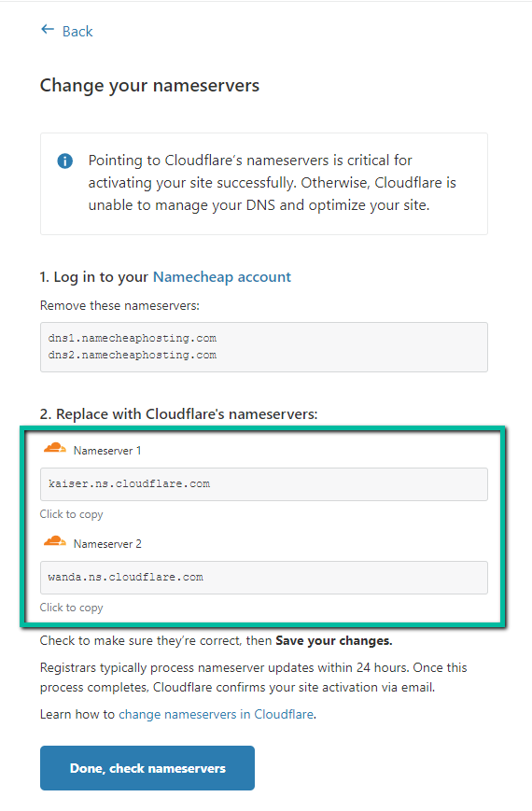Image resolution: width=532 pixels, height=811 pixels.
Task: Copy kaiser.ns.cloudflare.com from its field
Action: point(264,484)
